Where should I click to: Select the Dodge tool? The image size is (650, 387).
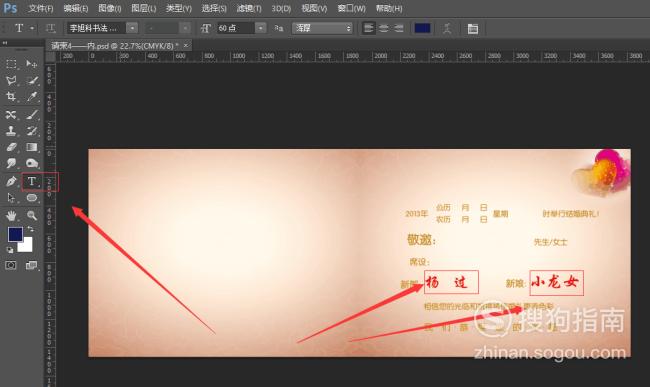32,163
